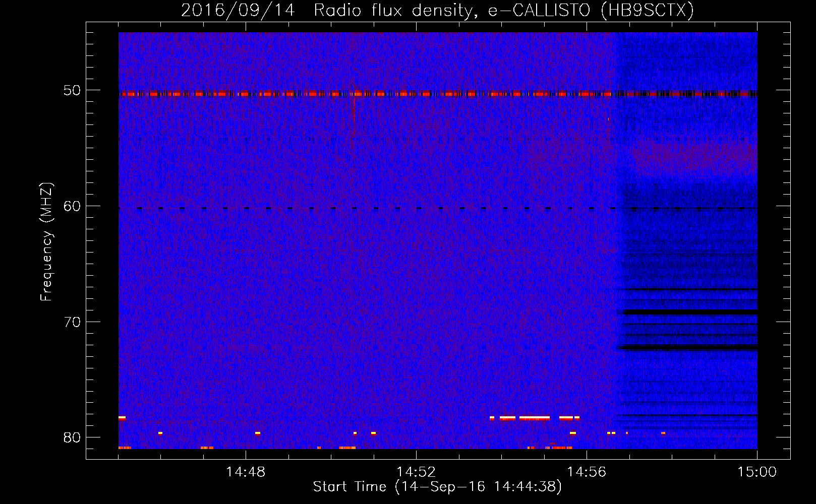
Task: Click the 14:56 time tick label
Action: pyautogui.click(x=587, y=472)
